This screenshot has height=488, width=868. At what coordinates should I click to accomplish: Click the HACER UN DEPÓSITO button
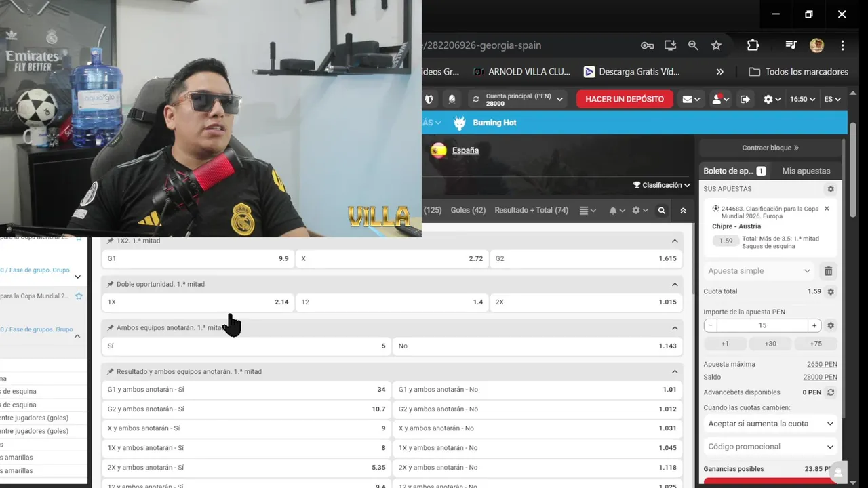point(625,99)
